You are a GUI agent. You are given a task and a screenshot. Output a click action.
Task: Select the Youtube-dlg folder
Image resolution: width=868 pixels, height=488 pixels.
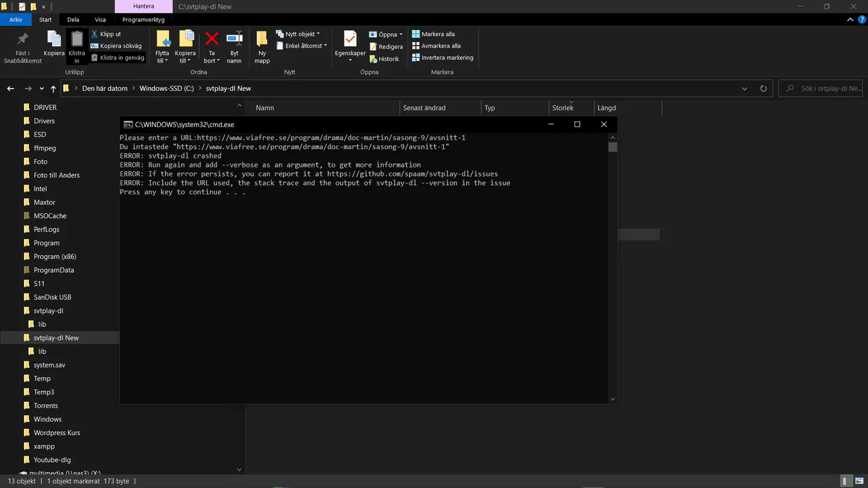pyautogui.click(x=52, y=460)
